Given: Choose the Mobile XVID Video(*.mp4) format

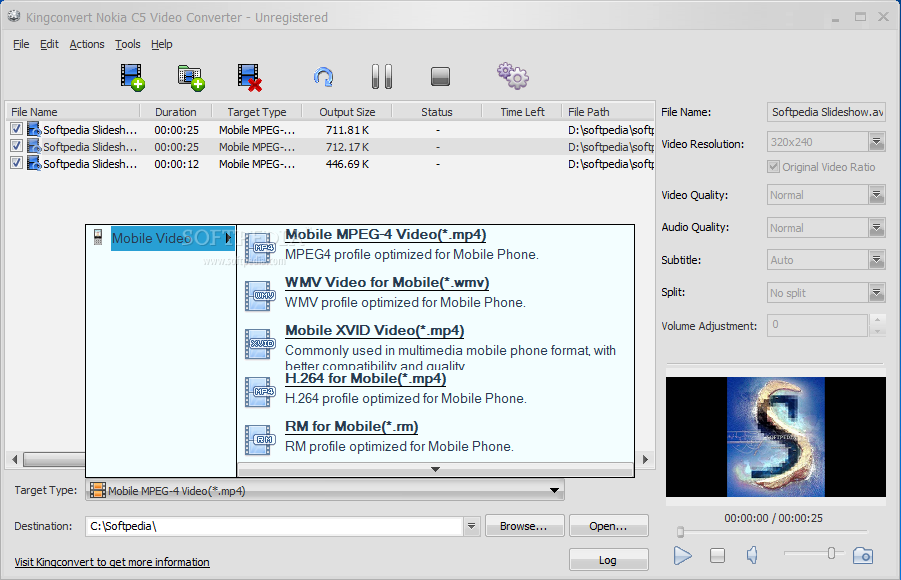Looking at the screenshot, I should point(374,331).
